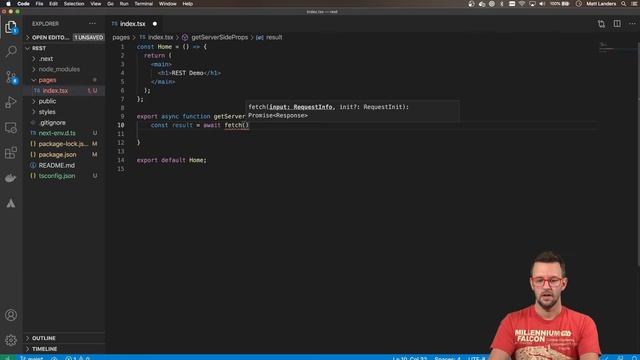Open the Help menu

pos(188,4)
